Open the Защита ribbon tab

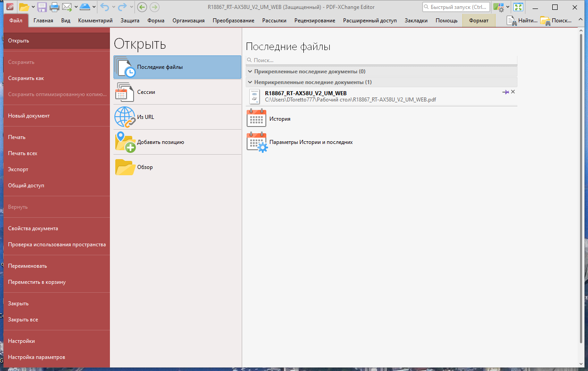coord(130,21)
